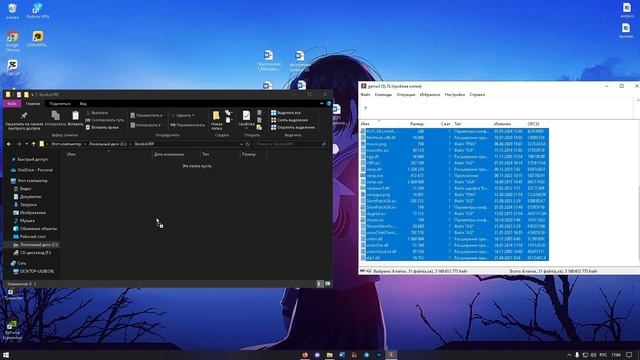640x360 pixels.
Task: Choose Вырезать in the Explorer ribbon
Action: (x=97, y=113)
